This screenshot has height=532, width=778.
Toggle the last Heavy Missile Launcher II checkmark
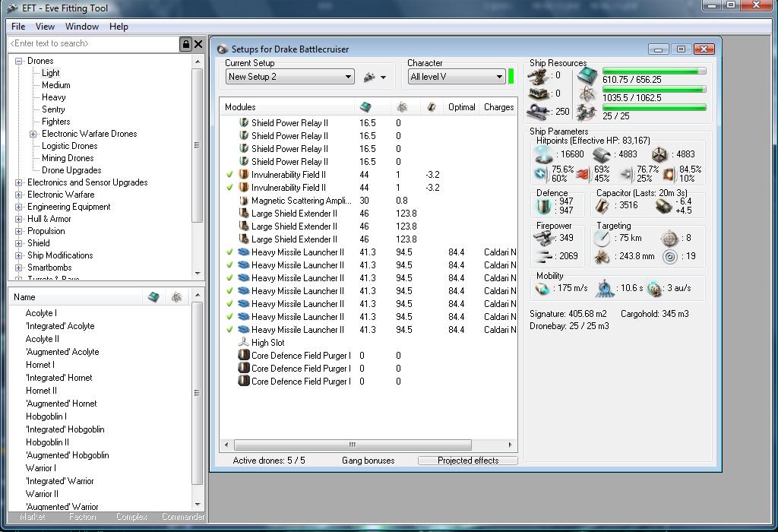229,330
